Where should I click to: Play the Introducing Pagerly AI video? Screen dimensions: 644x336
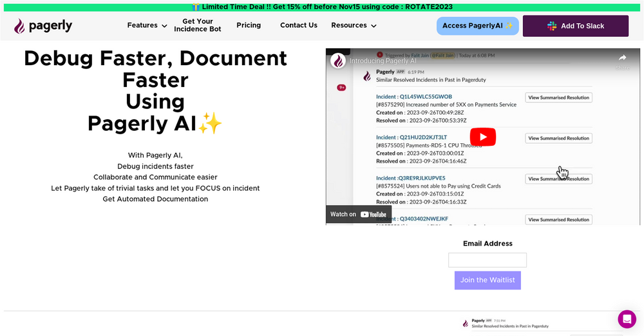tap(482, 137)
